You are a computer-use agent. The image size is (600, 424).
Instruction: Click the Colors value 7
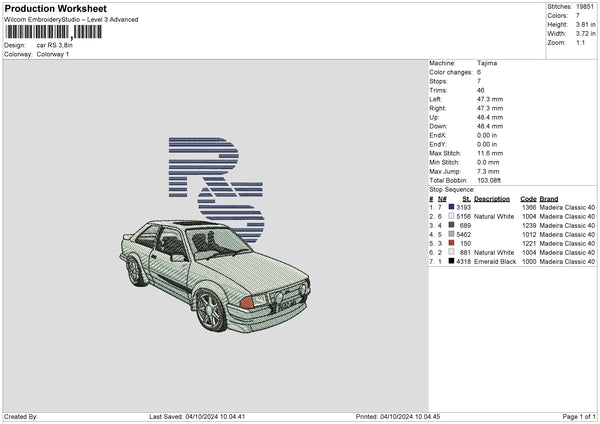(x=578, y=16)
